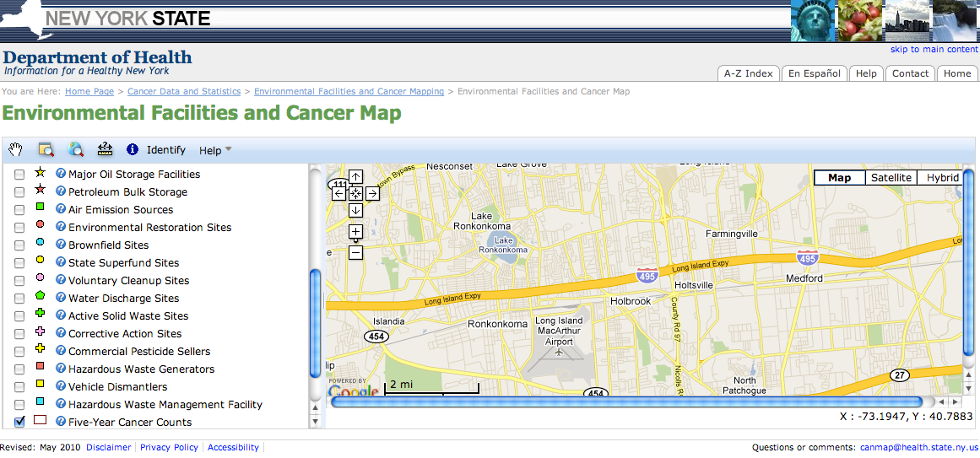Switch to Satellite view
This screenshot has width=980, height=458.
click(x=891, y=177)
